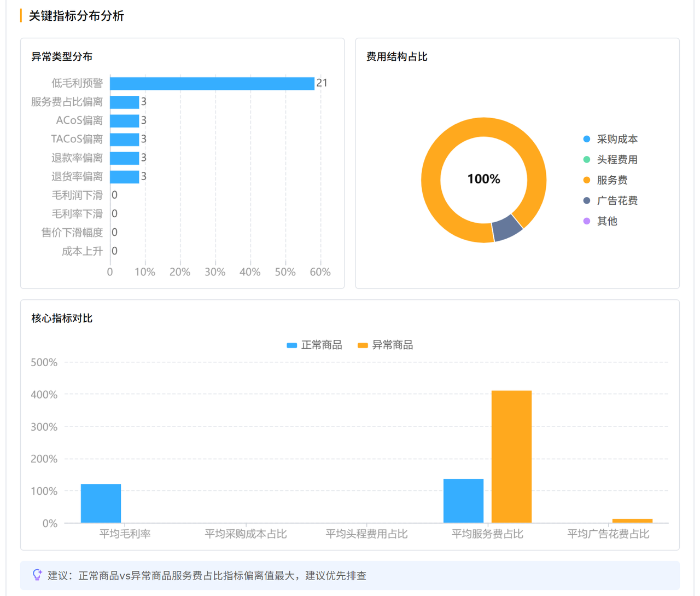Click the lightbulb suggestion icon
The width and height of the screenshot is (700, 596).
[x=37, y=575]
